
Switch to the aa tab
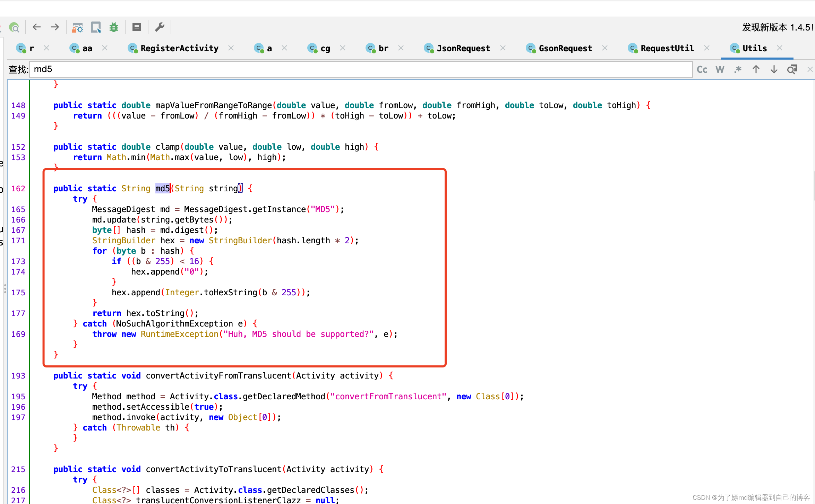(81, 48)
